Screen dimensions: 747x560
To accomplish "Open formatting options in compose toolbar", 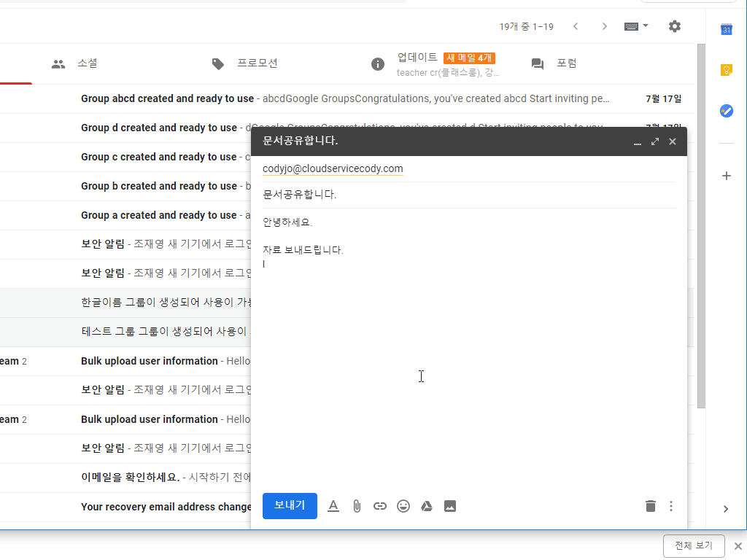I will coord(333,506).
